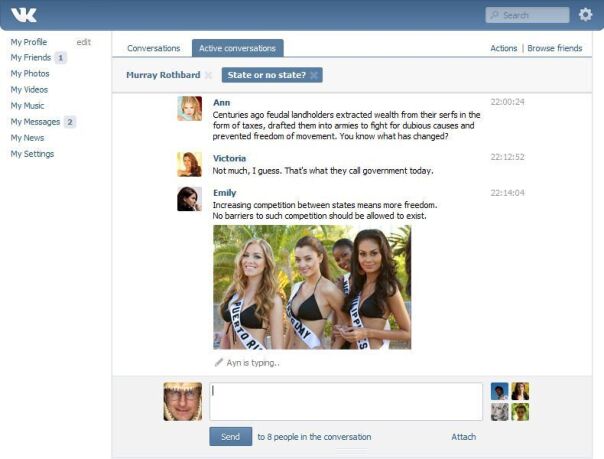The image size is (604, 459).
Task: Switch to Murray Rothbard conversation
Action: pos(163,75)
